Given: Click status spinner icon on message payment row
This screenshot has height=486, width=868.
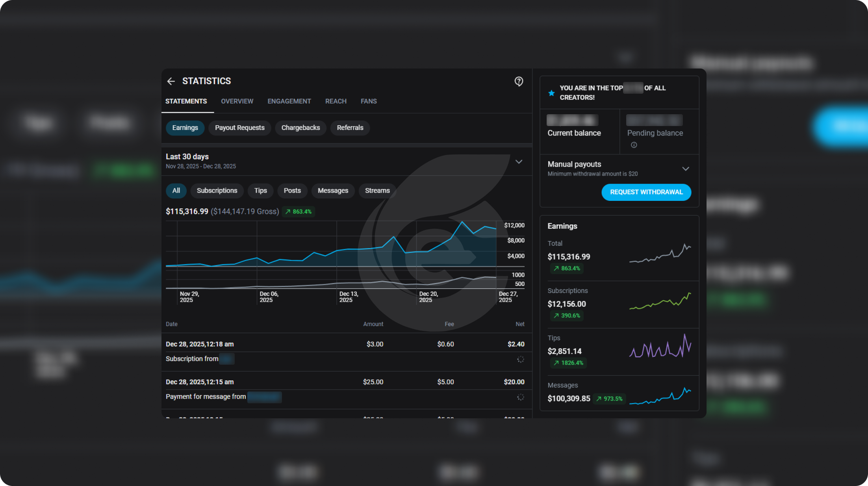Looking at the screenshot, I should tap(520, 397).
